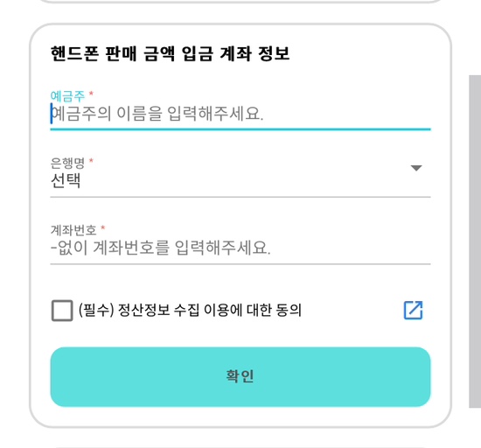Click the 핸드폰 판매 금액 입금 계좌 정보 heading
This screenshot has height=448, width=481.
(x=170, y=53)
